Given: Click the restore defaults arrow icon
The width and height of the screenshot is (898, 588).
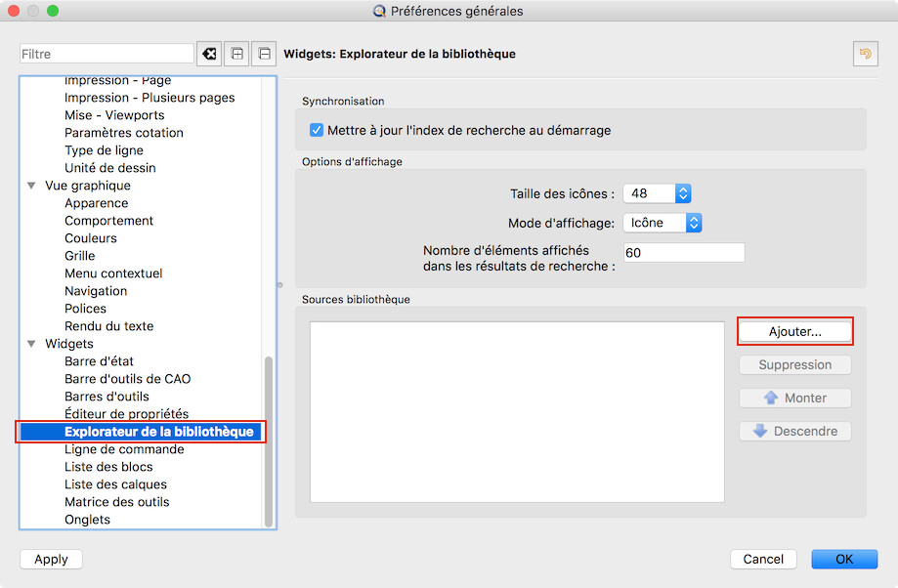Looking at the screenshot, I should click(865, 54).
